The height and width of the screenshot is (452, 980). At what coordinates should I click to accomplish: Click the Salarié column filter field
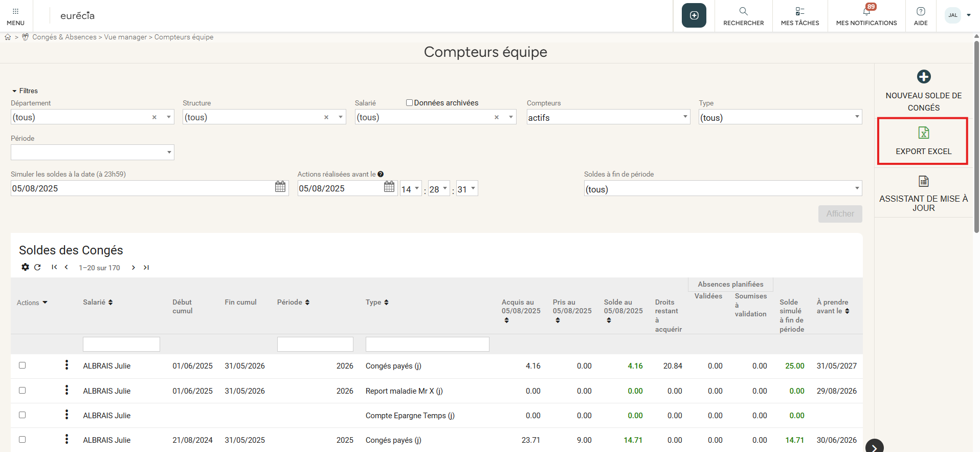pyautogui.click(x=121, y=344)
